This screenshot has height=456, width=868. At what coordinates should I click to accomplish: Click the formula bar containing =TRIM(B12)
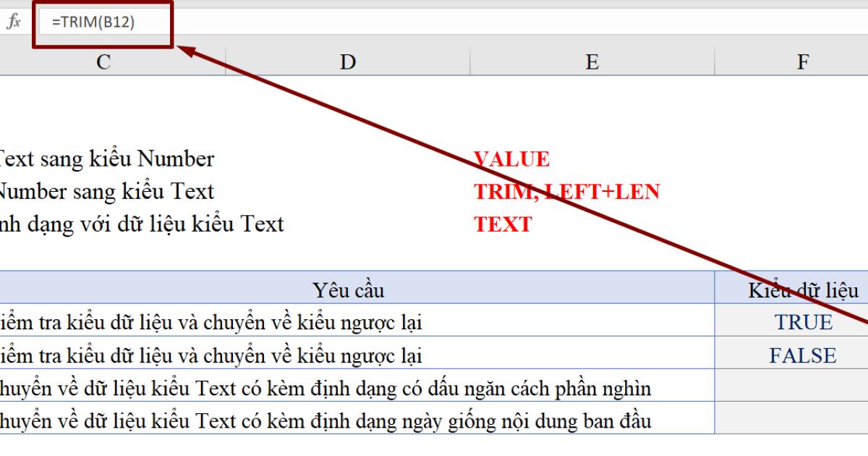[x=451, y=22]
